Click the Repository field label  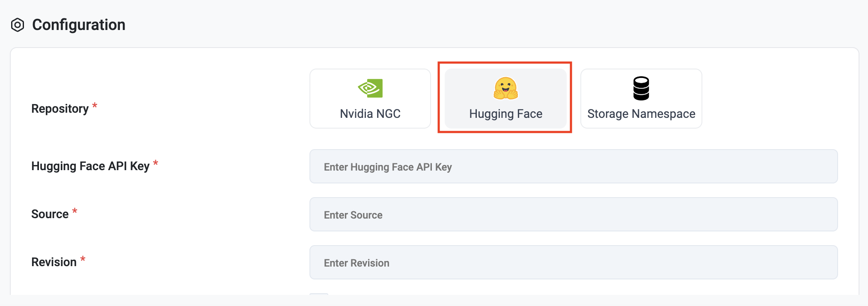point(60,109)
